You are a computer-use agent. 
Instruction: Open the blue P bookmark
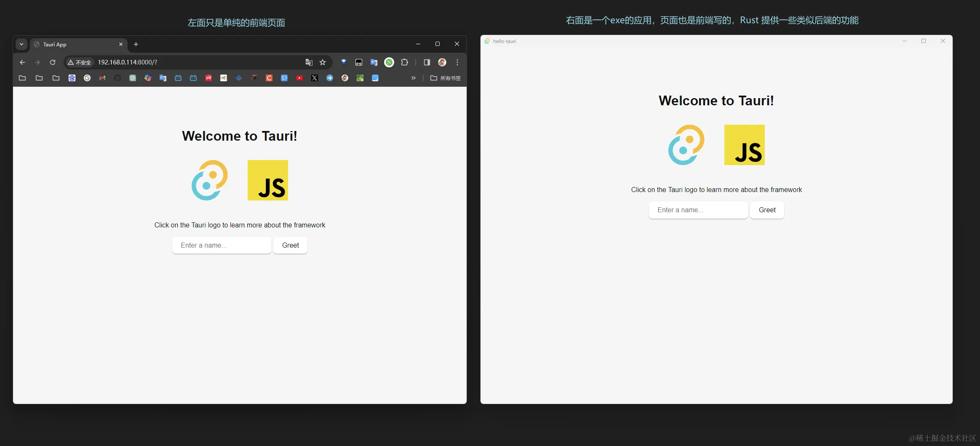(284, 78)
